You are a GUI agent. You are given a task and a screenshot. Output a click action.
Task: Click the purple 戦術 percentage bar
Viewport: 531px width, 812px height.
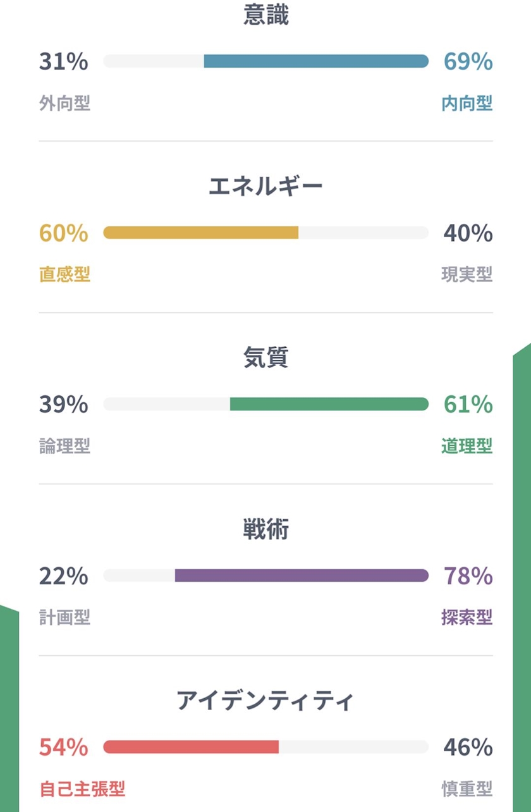tap(302, 575)
